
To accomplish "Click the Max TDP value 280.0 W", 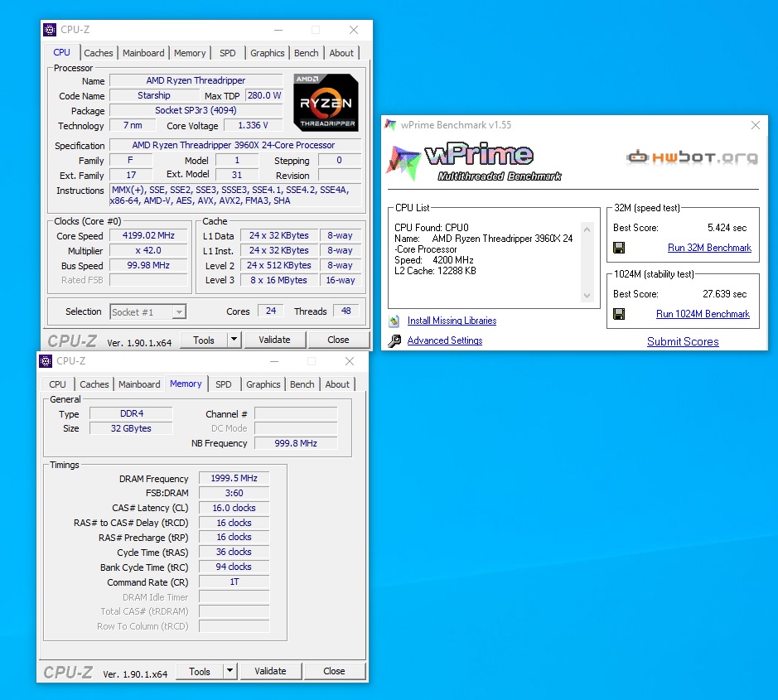I will (264, 95).
